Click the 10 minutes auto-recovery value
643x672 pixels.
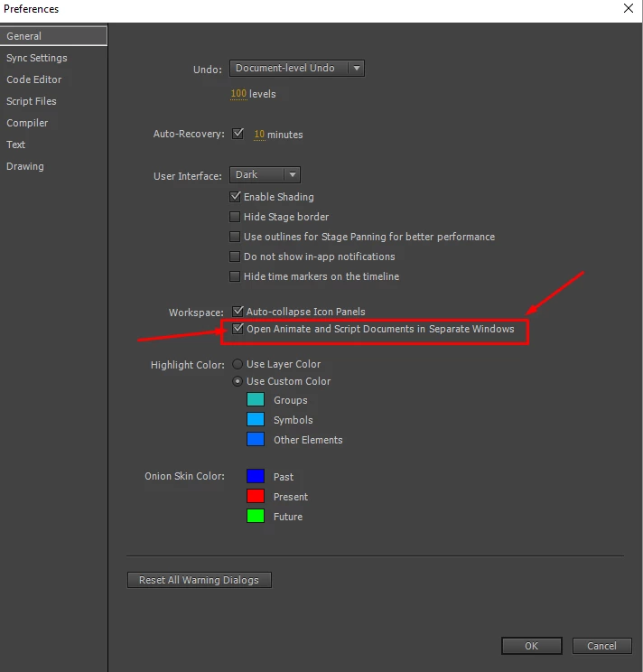tap(259, 135)
